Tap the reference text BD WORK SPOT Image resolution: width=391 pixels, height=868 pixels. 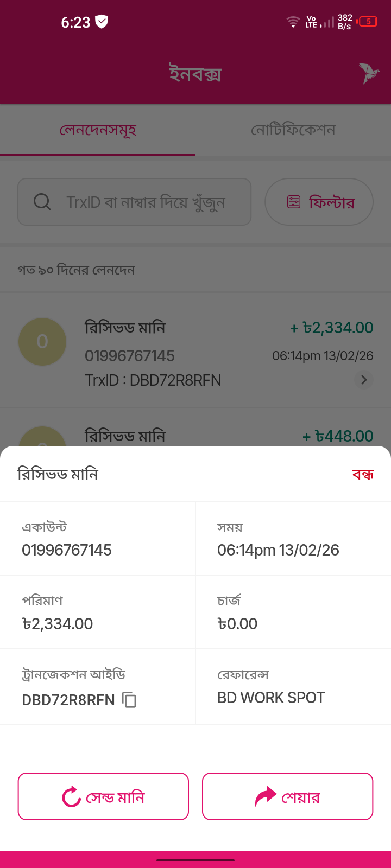[271, 698]
